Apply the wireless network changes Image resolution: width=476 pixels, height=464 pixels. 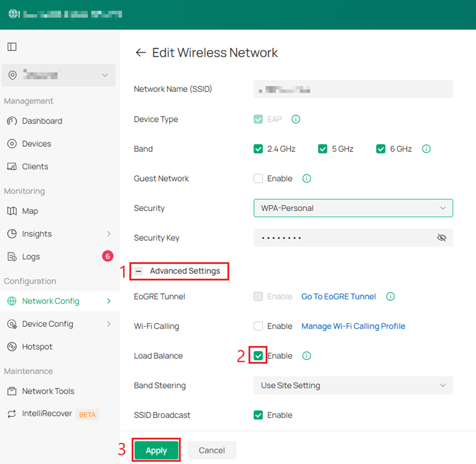(x=156, y=450)
